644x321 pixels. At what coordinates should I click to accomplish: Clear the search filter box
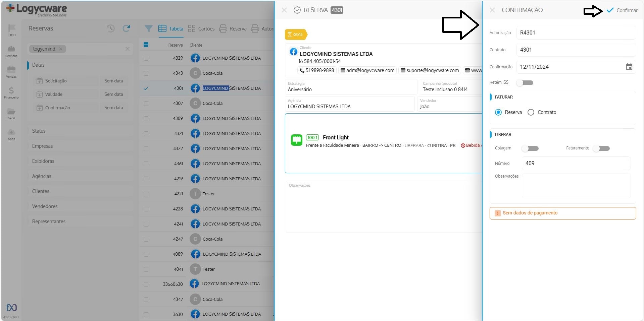click(128, 49)
